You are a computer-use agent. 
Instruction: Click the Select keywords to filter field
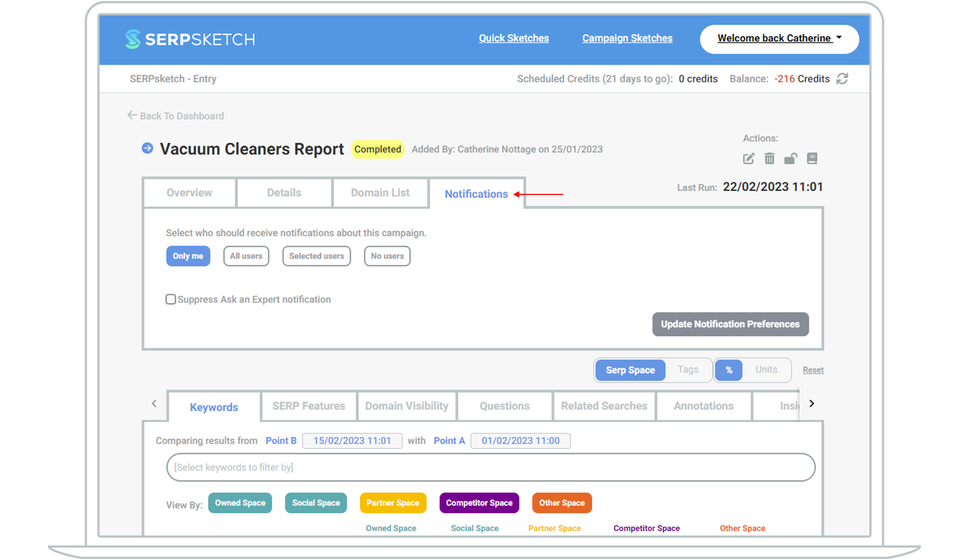[490, 467]
